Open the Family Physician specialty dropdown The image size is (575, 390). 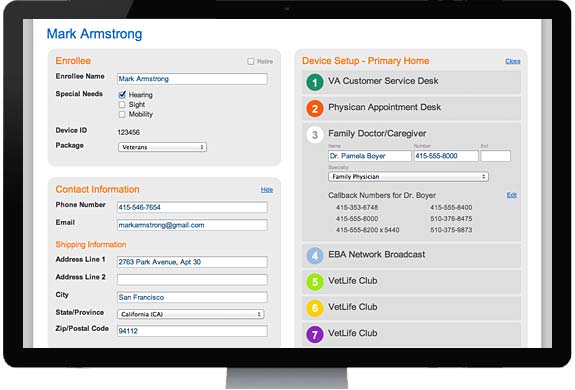(x=408, y=177)
